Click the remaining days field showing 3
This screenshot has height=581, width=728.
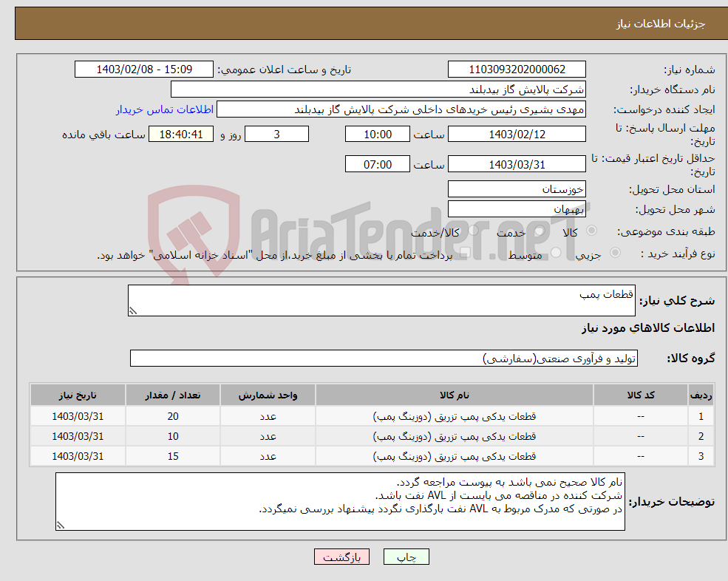(276, 135)
